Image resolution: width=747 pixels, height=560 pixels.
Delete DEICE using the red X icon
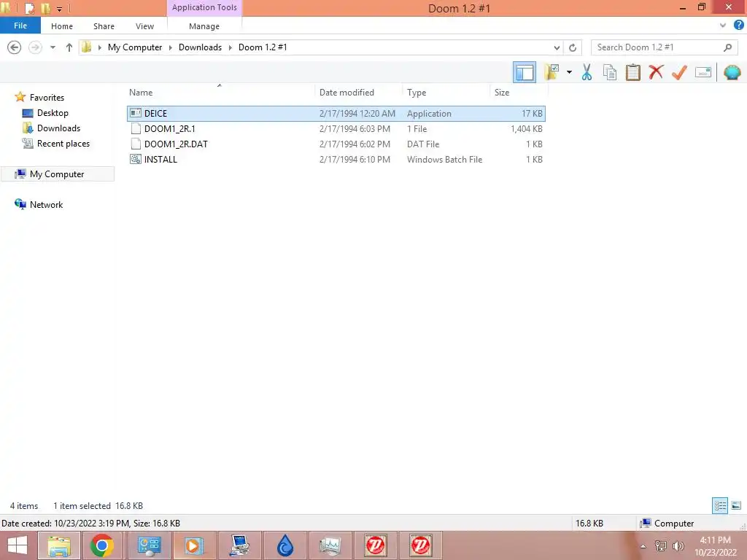[x=656, y=72]
